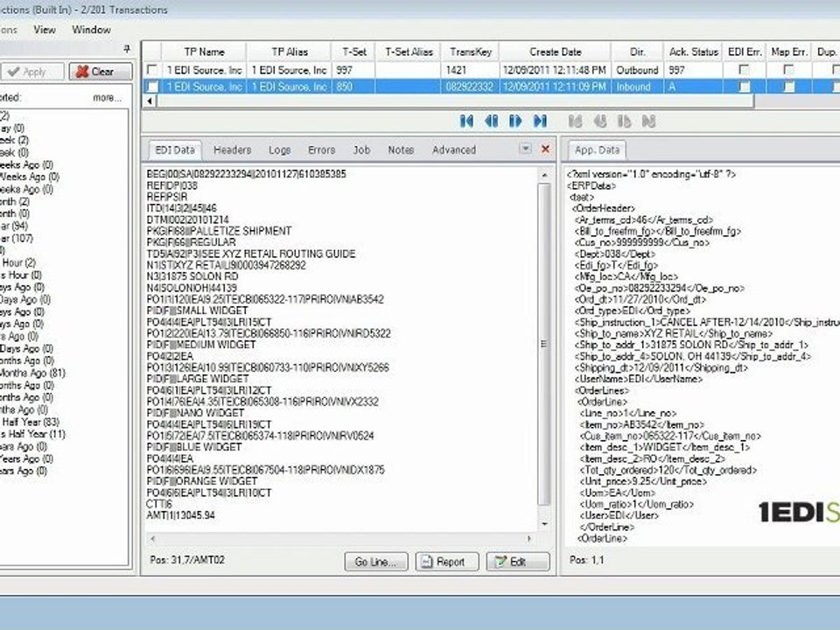Click the Edit button
This screenshot has width=840, height=630.
[x=517, y=562]
